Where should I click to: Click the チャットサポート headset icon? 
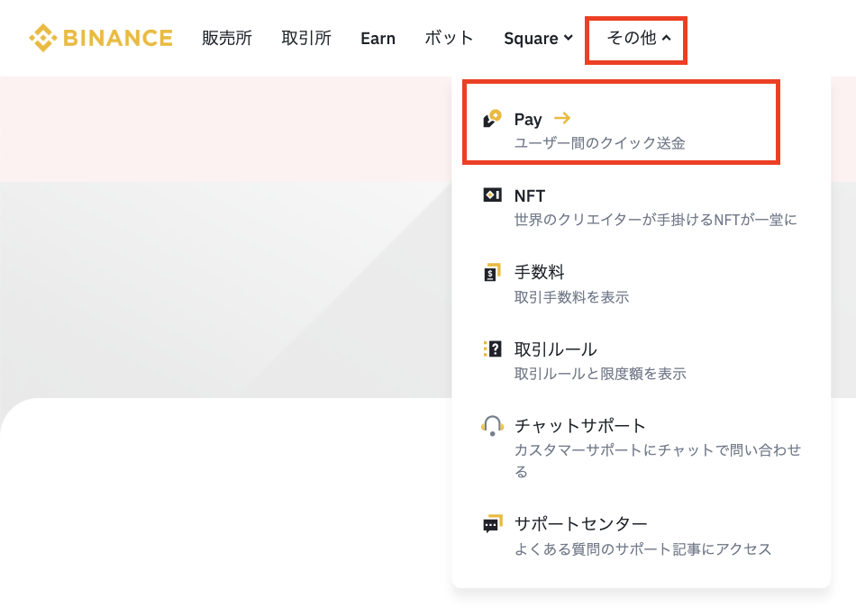pos(492,425)
